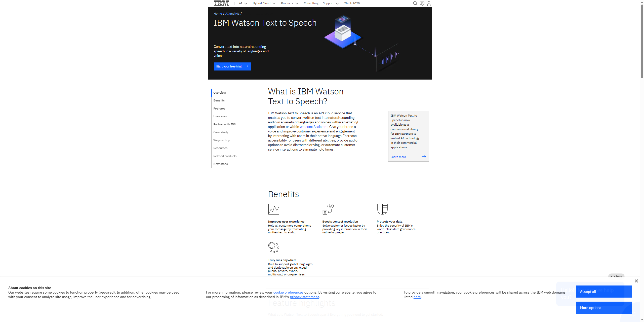Click the translation icon for Boosts contact resolution
Viewport: 644px width, 322px height.
click(x=328, y=209)
